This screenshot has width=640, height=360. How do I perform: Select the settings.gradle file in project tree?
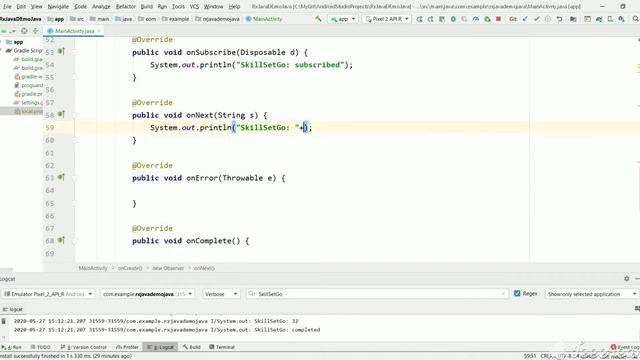[28, 102]
